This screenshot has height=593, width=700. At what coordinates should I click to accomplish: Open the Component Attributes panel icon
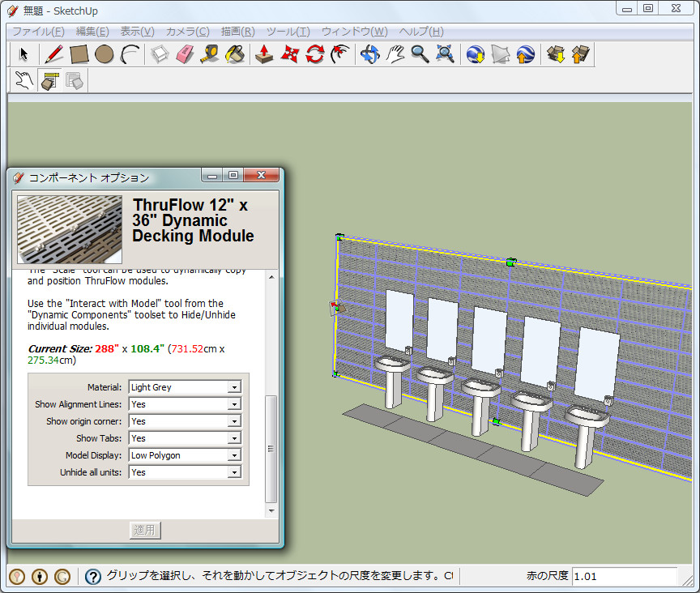(x=74, y=80)
